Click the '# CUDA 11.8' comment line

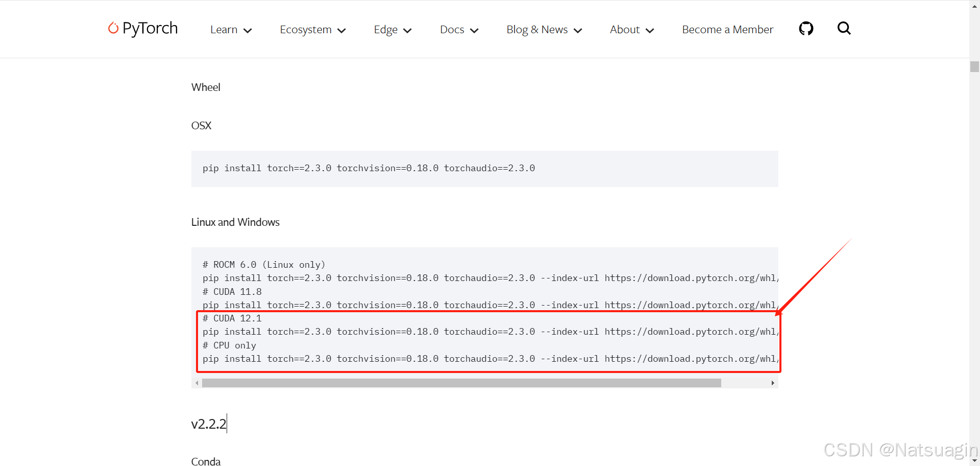click(232, 292)
